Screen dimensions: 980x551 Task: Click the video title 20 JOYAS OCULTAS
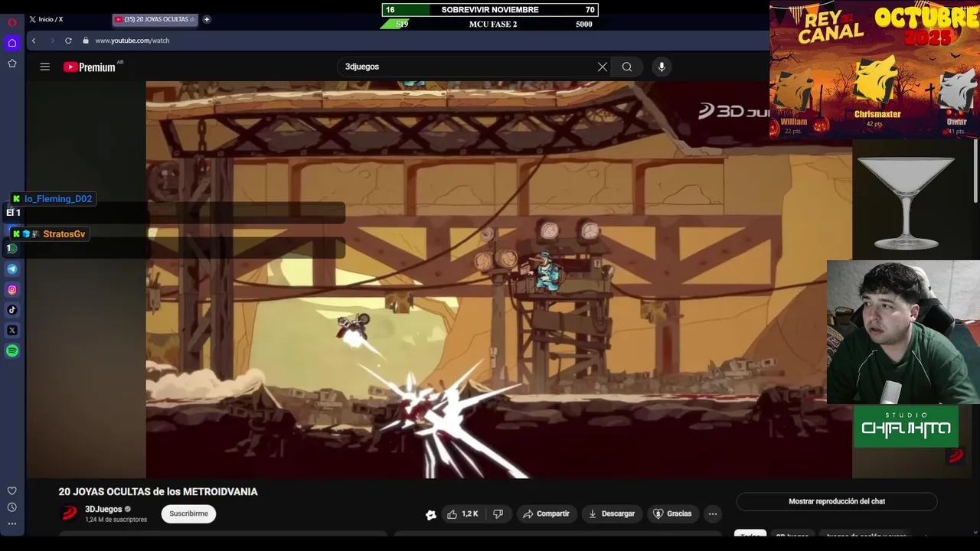tap(158, 492)
